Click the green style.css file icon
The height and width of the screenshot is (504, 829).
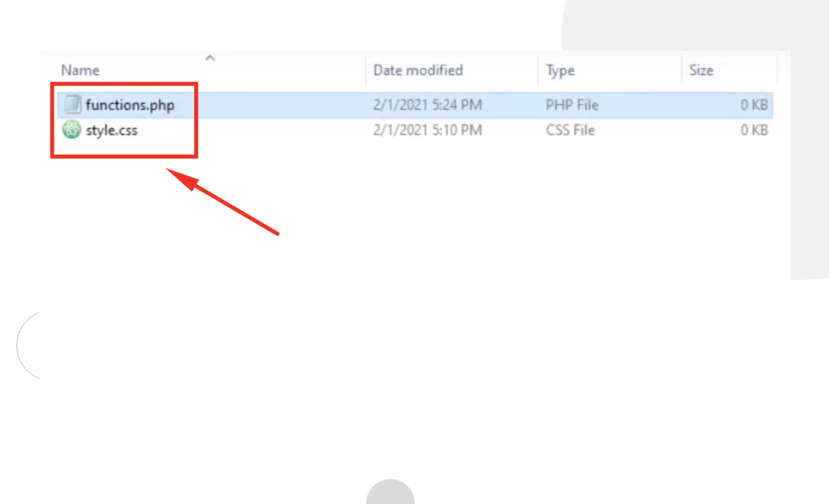71,130
